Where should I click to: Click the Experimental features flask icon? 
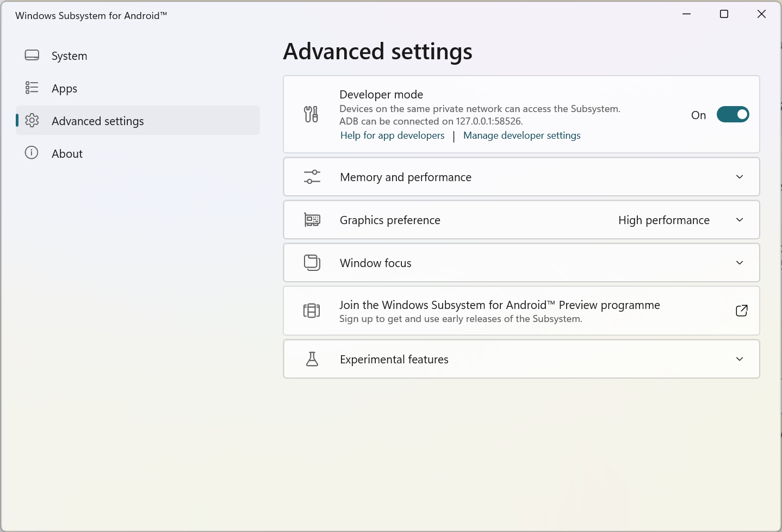click(x=312, y=359)
